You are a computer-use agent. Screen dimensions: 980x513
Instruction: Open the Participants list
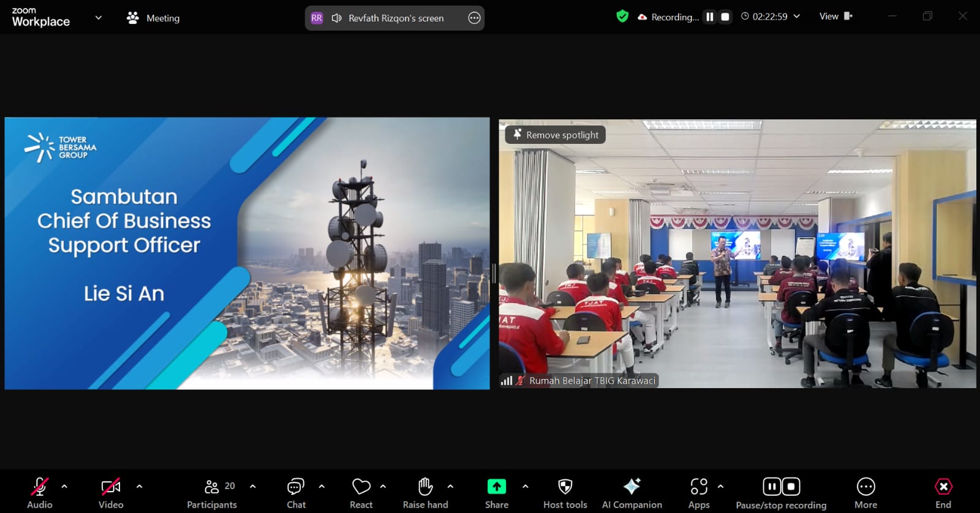pyautogui.click(x=212, y=487)
